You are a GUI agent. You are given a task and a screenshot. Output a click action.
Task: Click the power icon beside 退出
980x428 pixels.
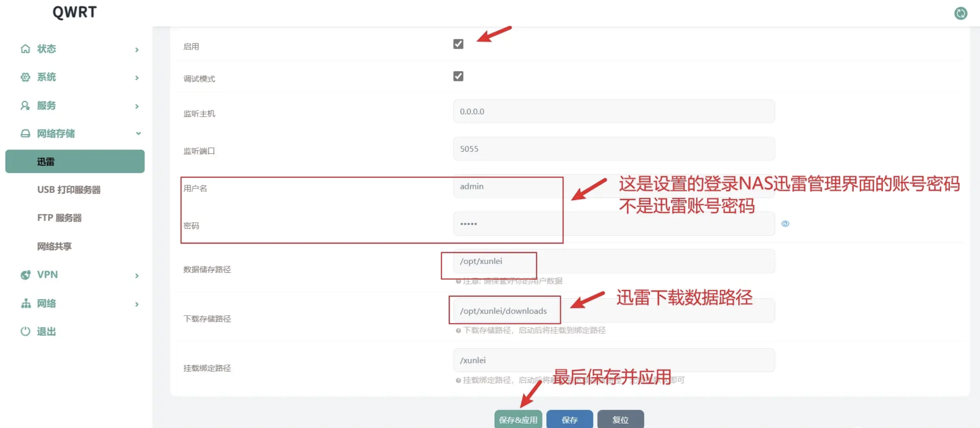click(x=25, y=331)
